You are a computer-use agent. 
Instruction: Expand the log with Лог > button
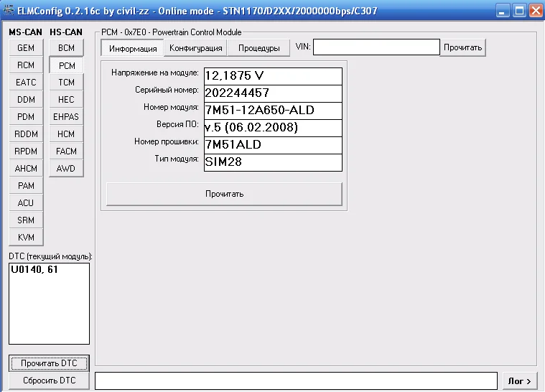click(518, 381)
